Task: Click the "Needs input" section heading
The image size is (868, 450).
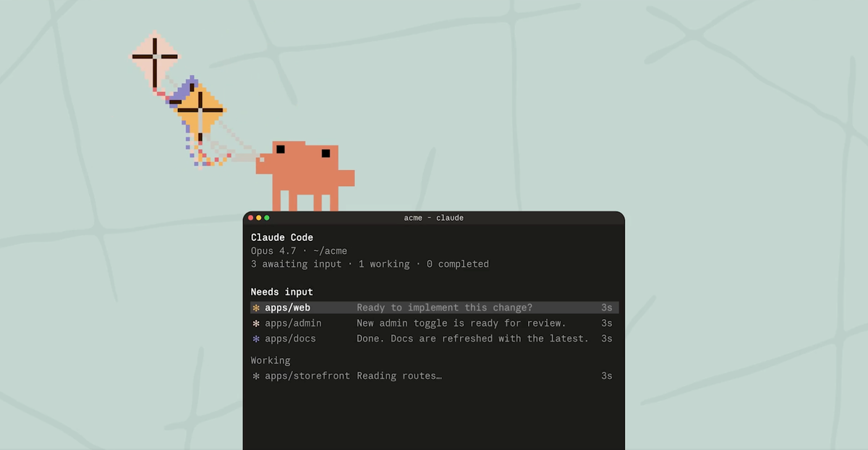Action: tap(282, 292)
